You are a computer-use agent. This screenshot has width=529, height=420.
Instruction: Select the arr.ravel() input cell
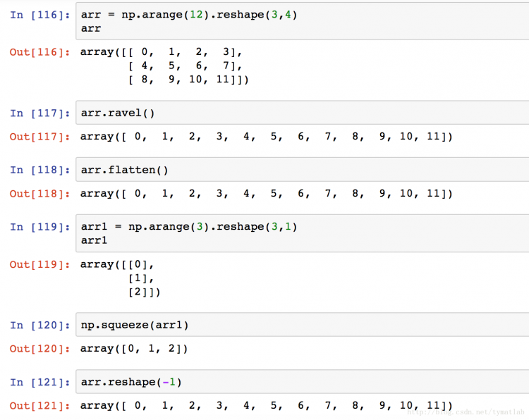303,113
